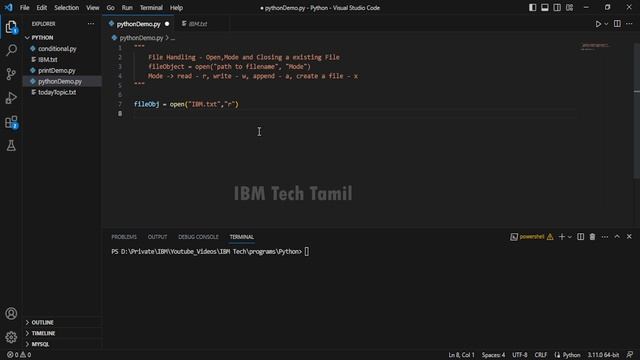Run the Python file with play button
The height and width of the screenshot is (360, 640).
598,24
